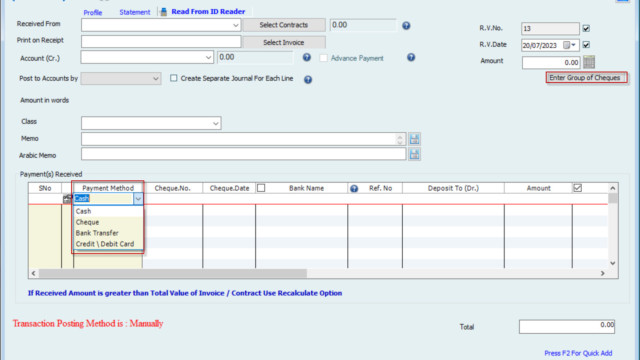Viewport: 640px width, 360px height.
Task: Click the R.V.No. field
Action: tap(550, 29)
